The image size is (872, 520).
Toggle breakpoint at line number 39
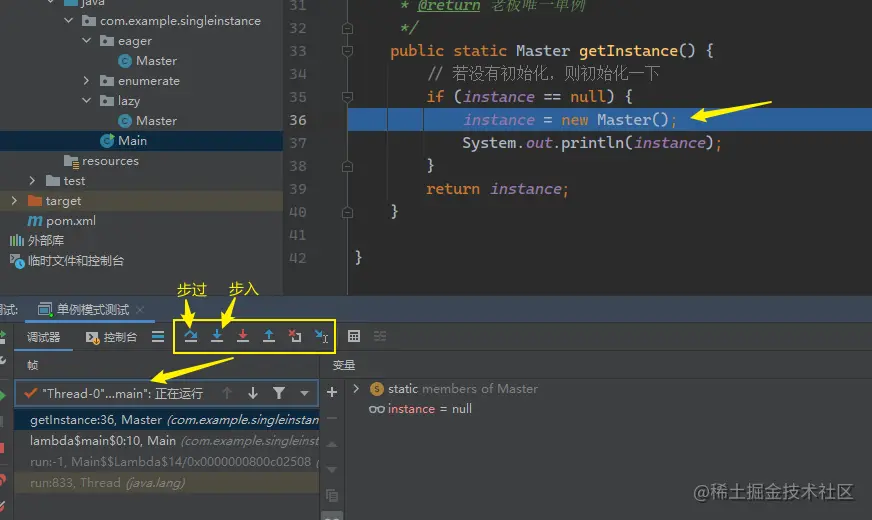point(298,189)
